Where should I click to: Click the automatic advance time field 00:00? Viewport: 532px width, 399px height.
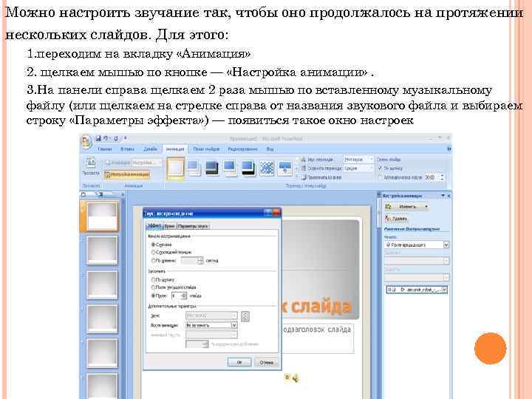tap(432, 177)
